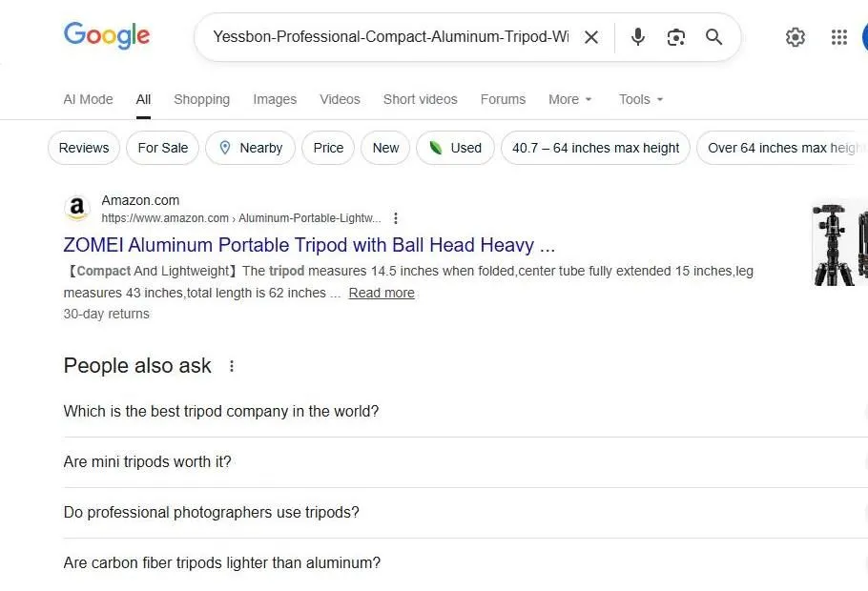The width and height of the screenshot is (868, 591).
Task: Enable the New condition filter
Action: point(384,148)
